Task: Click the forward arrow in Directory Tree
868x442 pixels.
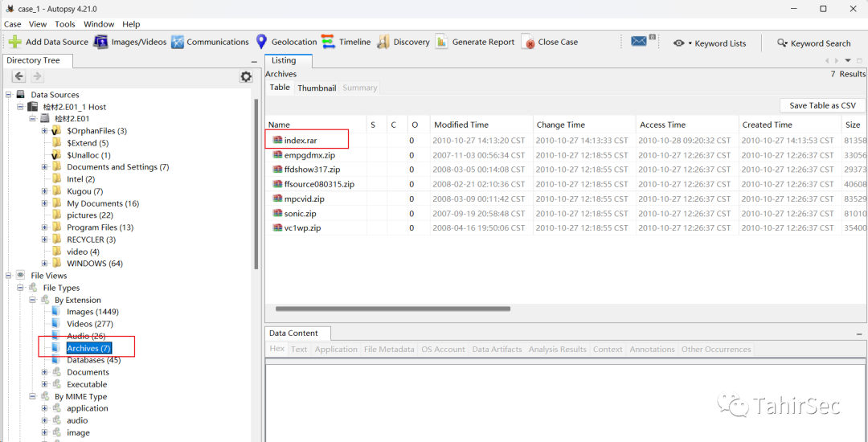Action: point(37,76)
